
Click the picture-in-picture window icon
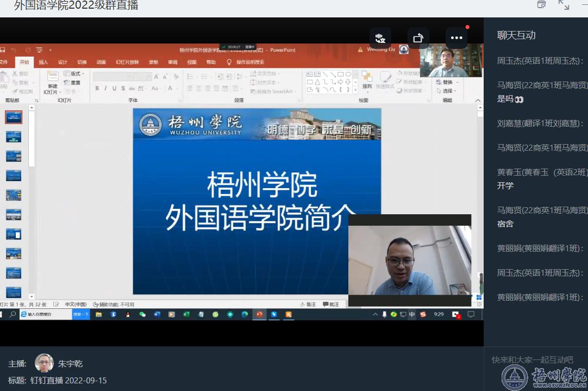[x=541, y=5]
